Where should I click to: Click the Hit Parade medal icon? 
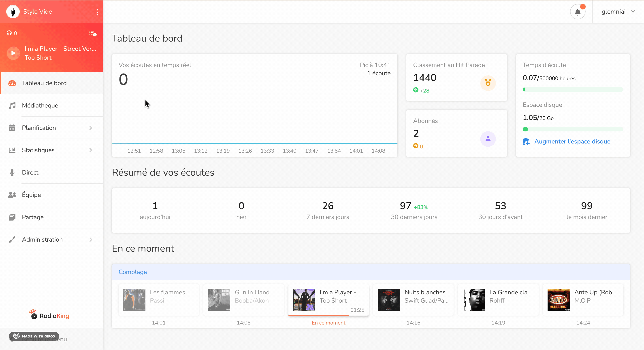click(x=488, y=83)
